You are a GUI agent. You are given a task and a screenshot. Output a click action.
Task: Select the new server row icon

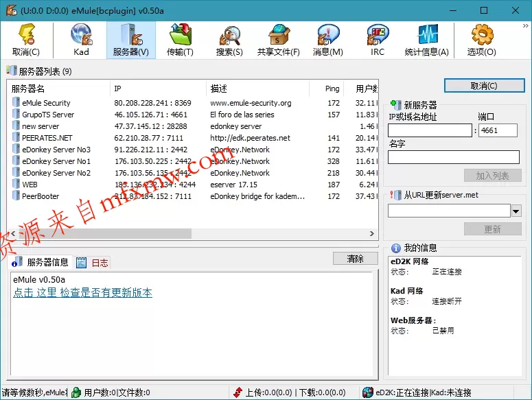tap(16, 126)
